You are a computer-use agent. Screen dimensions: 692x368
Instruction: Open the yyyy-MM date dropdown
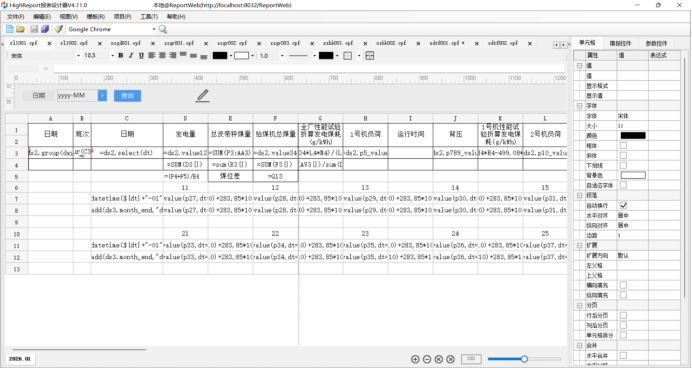(x=102, y=95)
